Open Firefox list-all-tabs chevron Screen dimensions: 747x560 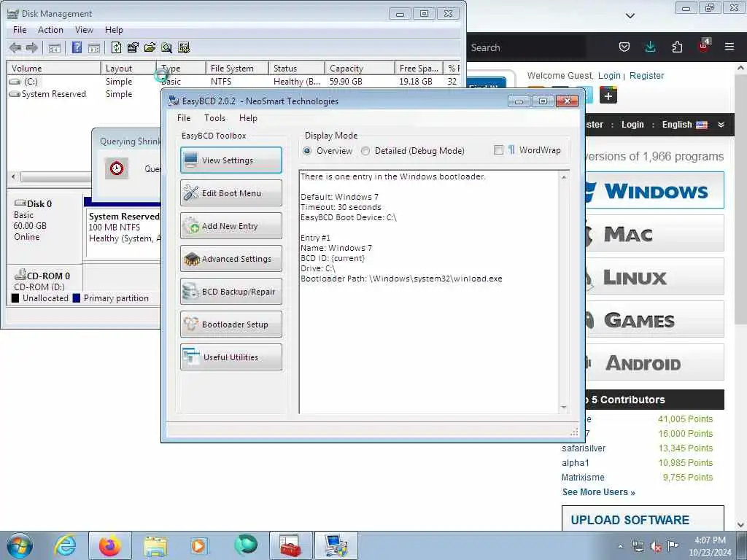(x=630, y=16)
